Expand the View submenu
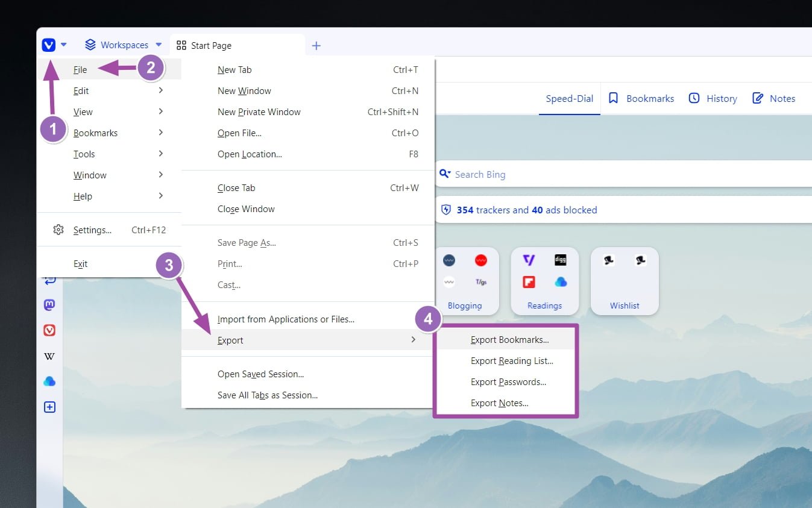 point(109,111)
